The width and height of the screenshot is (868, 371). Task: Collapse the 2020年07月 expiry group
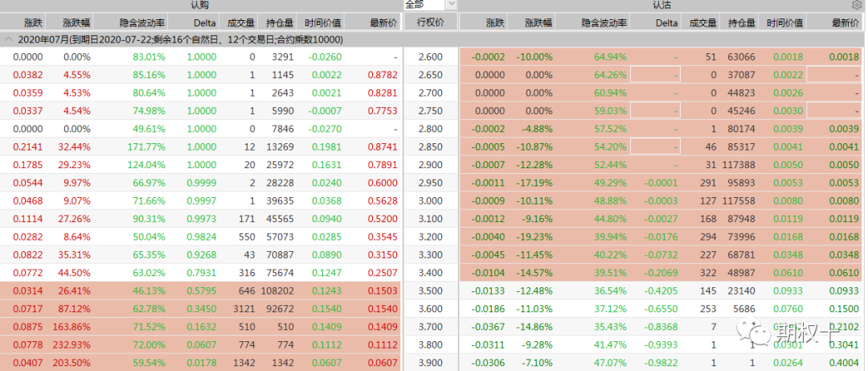click(x=8, y=40)
